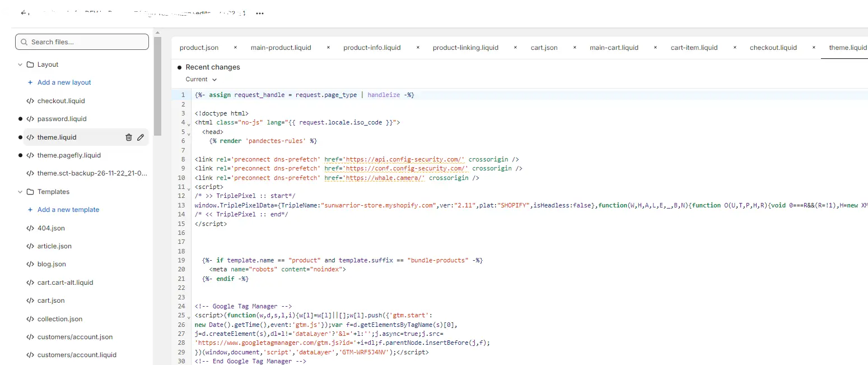Click code icon beside checkout.liquid in the sidebar
The height and width of the screenshot is (365, 868).
(x=30, y=101)
